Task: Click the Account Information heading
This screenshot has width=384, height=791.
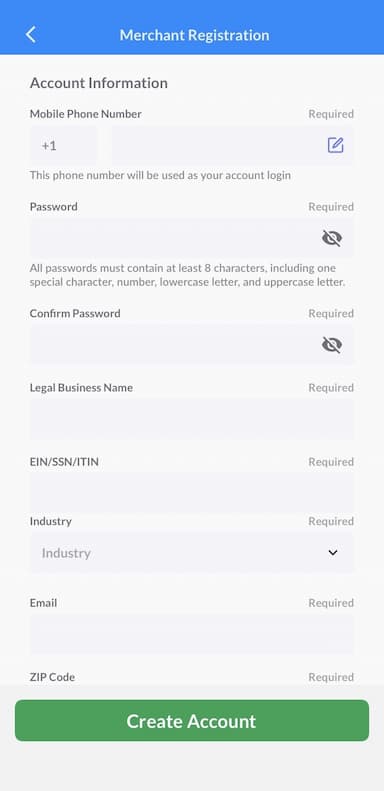Action: [98, 83]
